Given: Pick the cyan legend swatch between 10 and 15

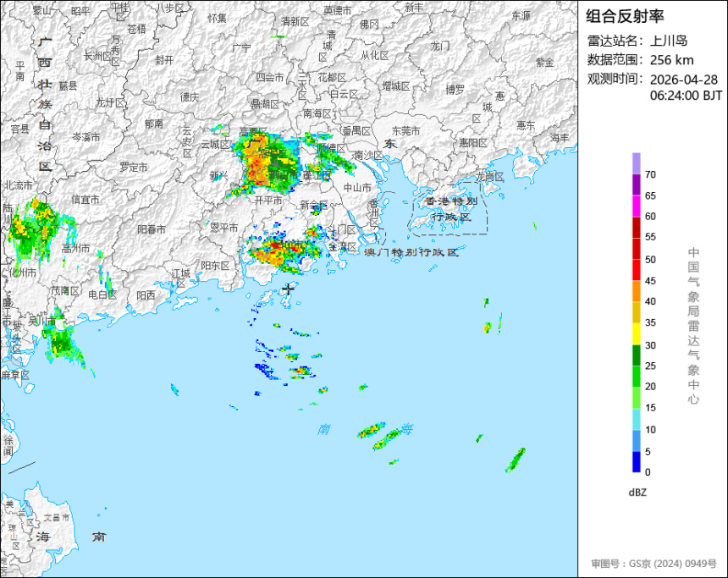Looking at the screenshot, I should [636, 419].
